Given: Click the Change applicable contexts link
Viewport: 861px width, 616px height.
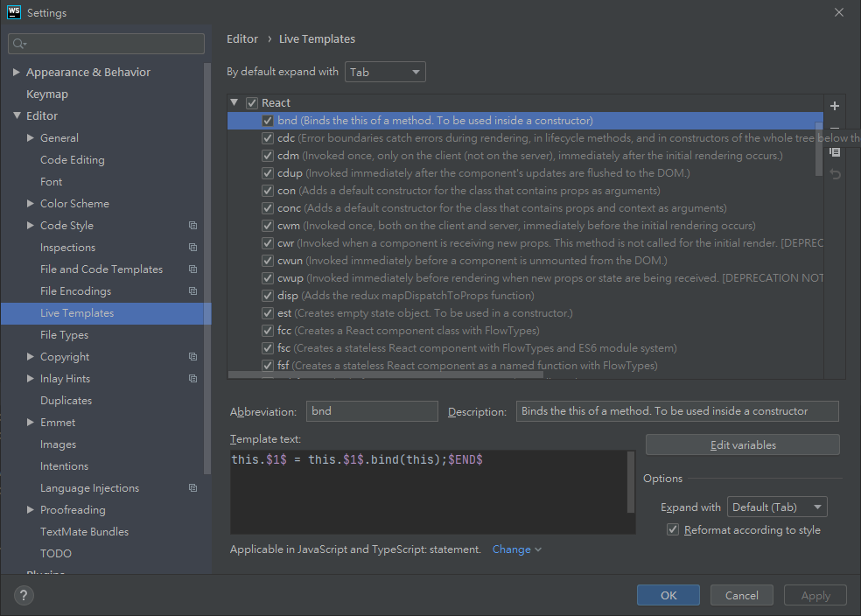Looking at the screenshot, I should [516, 549].
